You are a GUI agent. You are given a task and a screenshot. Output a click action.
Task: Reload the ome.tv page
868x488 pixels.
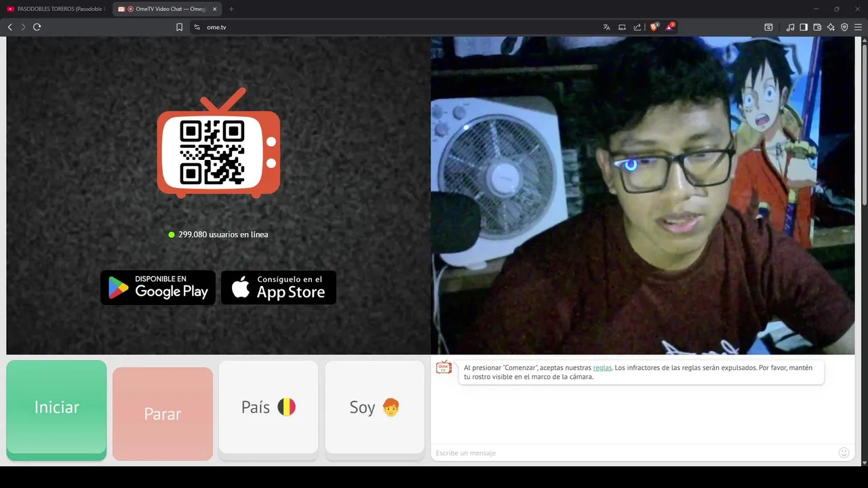click(37, 27)
